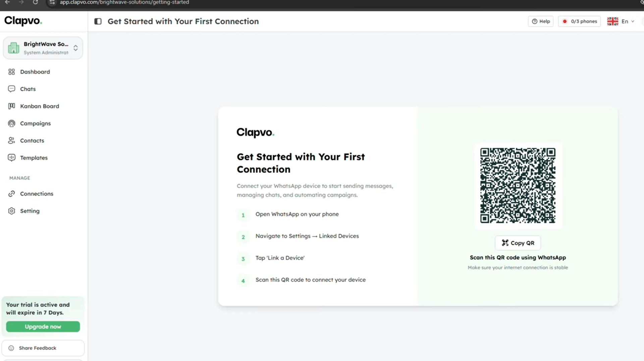The height and width of the screenshot is (361, 644).
Task: Expand the BrightWave workspace switcher chevrons
Action: (75, 48)
